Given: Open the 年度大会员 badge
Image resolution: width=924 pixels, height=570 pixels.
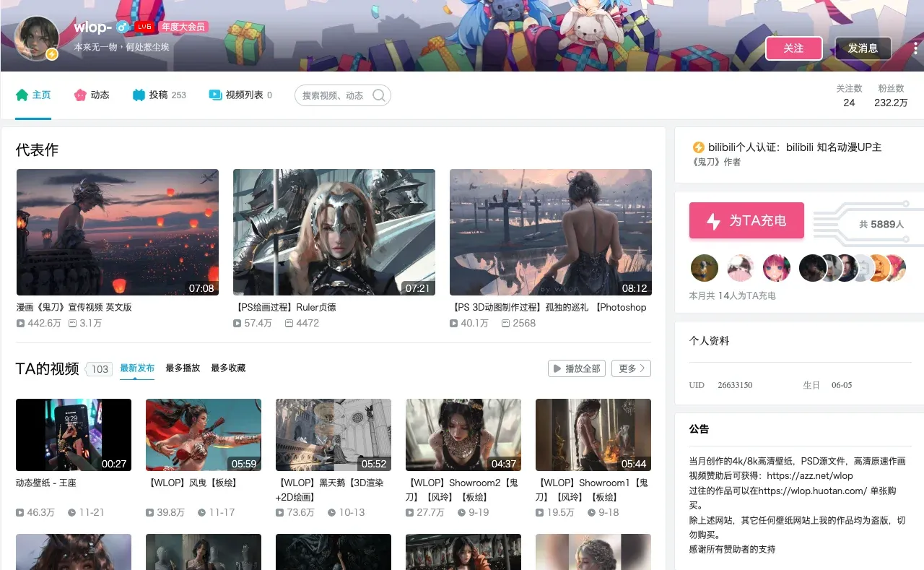Looking at the screenshot, I should click(183, 27).
